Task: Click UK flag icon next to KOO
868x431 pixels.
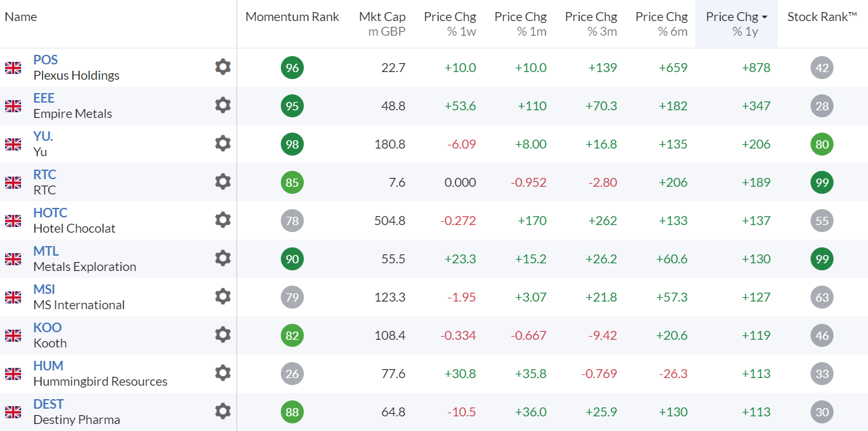Action: (x=13, y=335)
